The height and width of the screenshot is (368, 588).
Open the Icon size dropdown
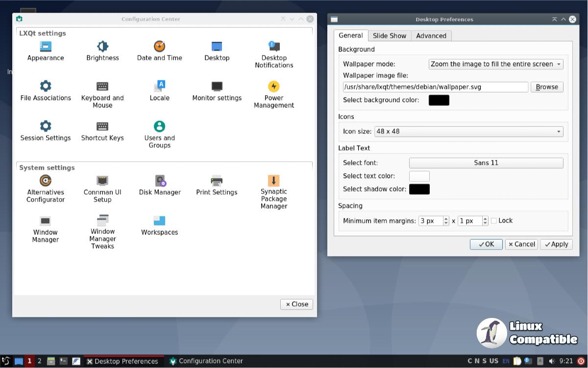pos(468,131)
